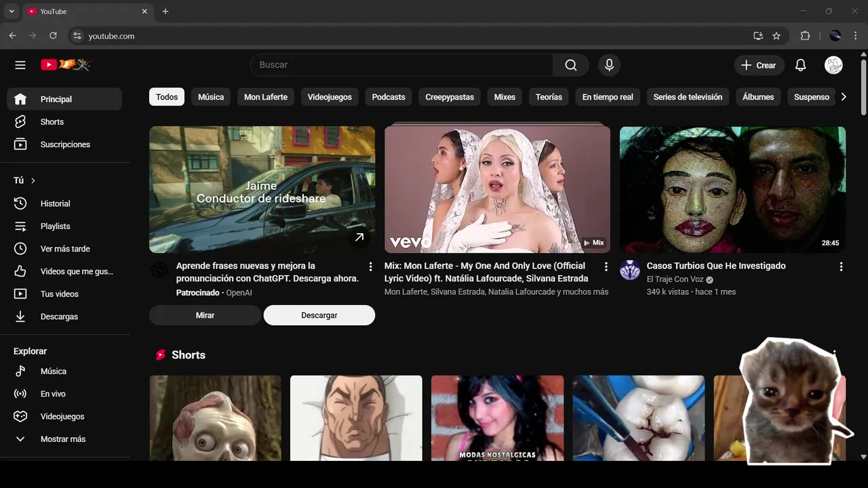Open the tooth surgery Short thumbnail
Viewport: 868px width, 488px height.
(639, 418)
